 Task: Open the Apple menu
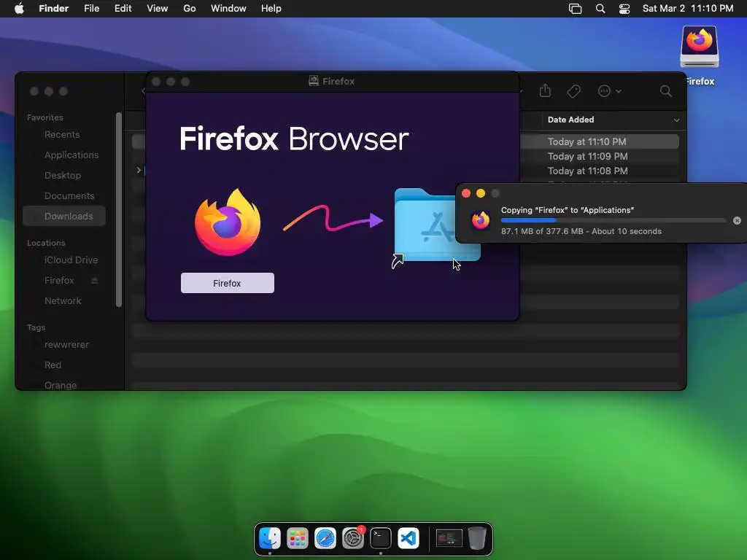[19, 9]
